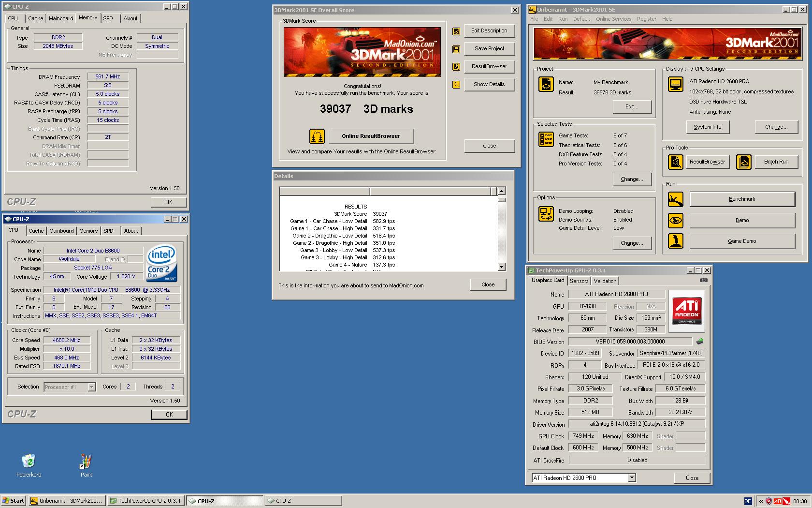Click the DRAM Frequency value 561.7 MHz
The image size is (812, 508).
pos(108,76)
